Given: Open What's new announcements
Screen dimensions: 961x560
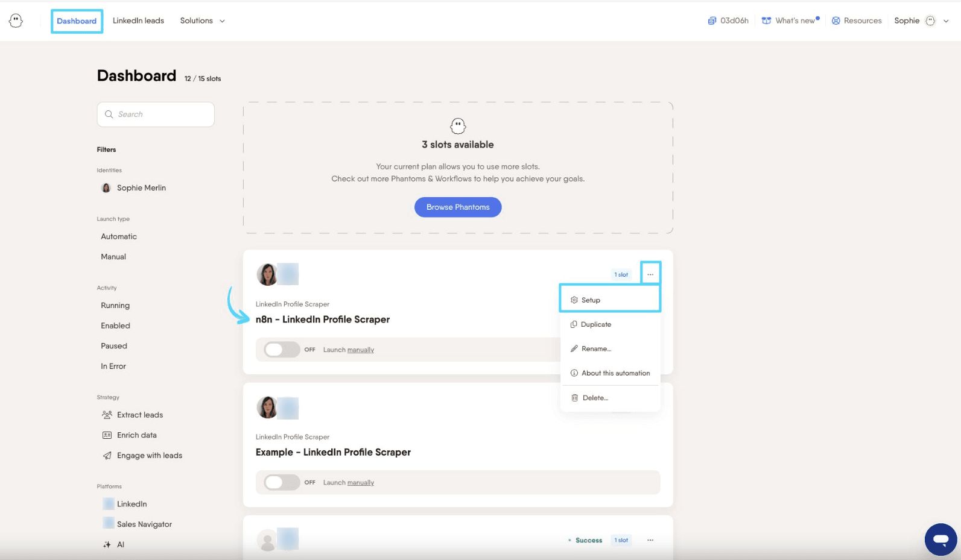Looking at the screenshot, I should click(790, 20).
